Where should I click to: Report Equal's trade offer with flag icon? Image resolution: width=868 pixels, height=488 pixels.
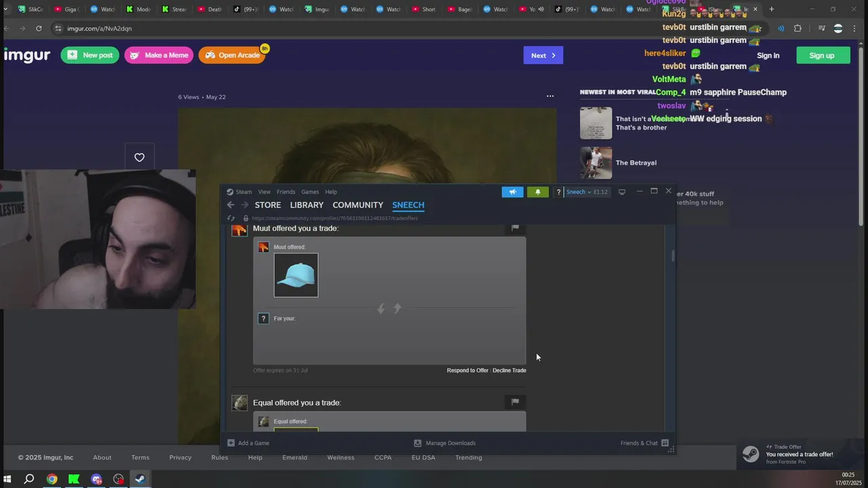[x=515, y=402]
